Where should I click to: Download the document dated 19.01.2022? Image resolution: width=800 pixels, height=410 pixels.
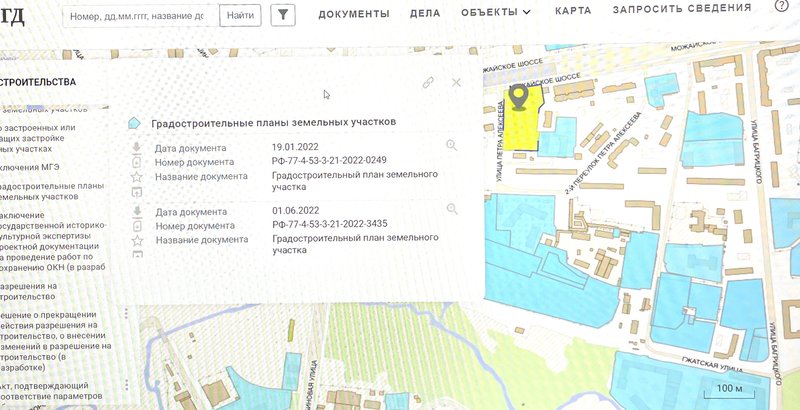[x=137, y=148]
